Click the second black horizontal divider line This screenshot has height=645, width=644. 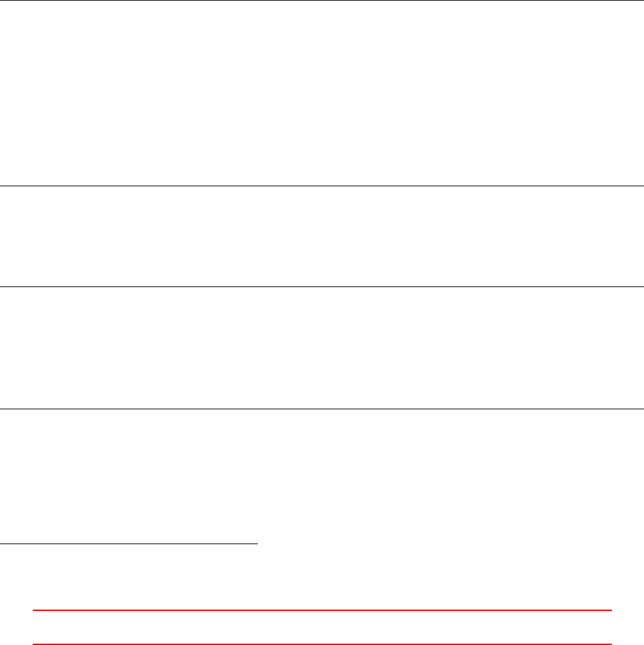pyautogui.click(x=322, y=186)
